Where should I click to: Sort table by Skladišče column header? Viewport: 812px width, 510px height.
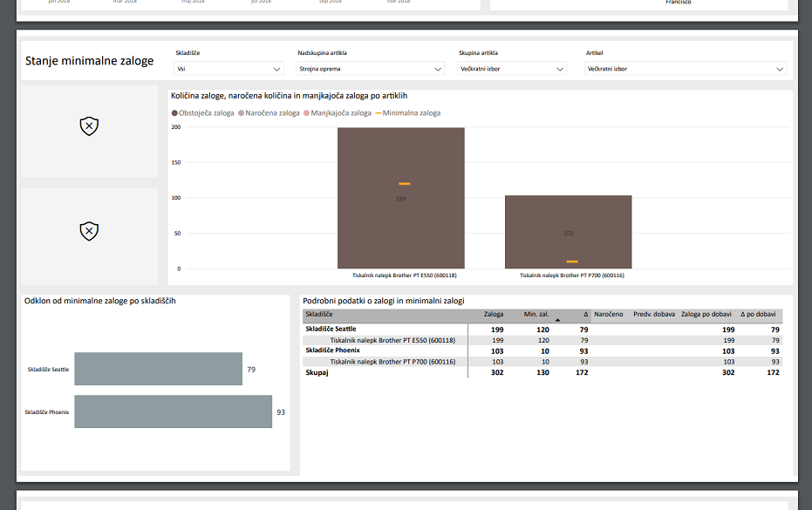[319, 315]
